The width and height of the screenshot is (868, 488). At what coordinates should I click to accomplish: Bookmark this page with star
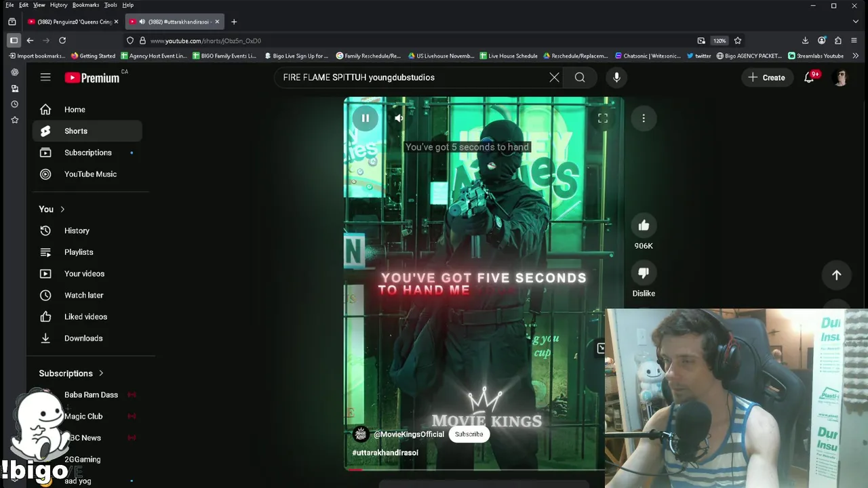[738, 41]
